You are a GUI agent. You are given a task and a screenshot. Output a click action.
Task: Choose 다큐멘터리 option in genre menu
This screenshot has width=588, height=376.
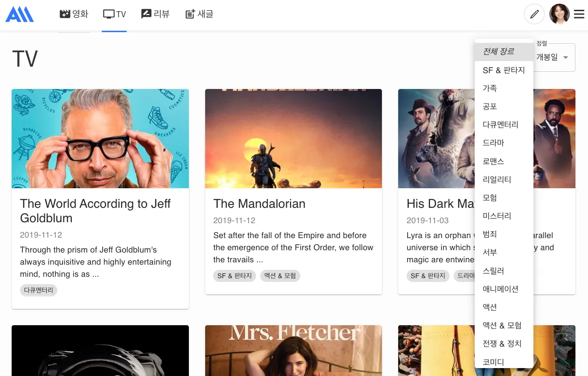(504, 125)
